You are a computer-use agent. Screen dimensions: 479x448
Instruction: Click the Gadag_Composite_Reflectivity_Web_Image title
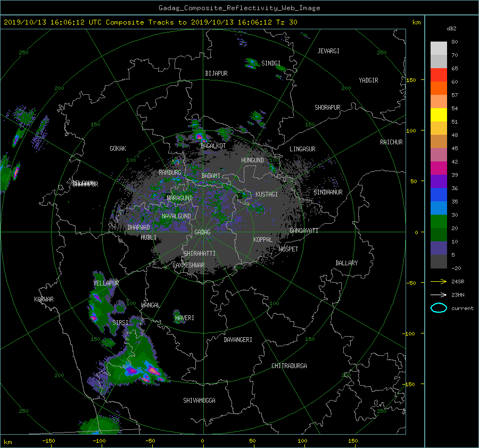coord(239,8)
